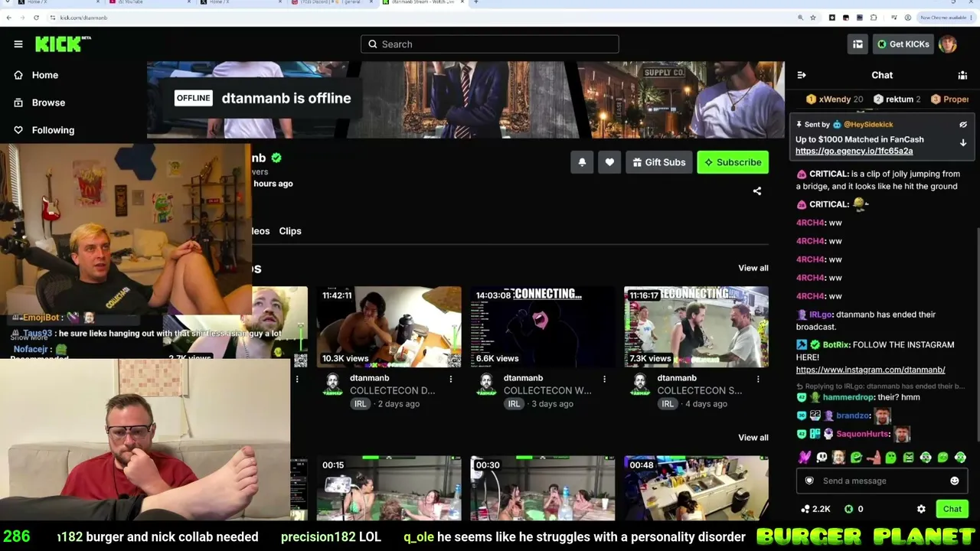Image resolution: width=980 pixels, height=551 pixels.
Task: Click the IRL tag on 3 days ago video
Action: tap(514, 404)
